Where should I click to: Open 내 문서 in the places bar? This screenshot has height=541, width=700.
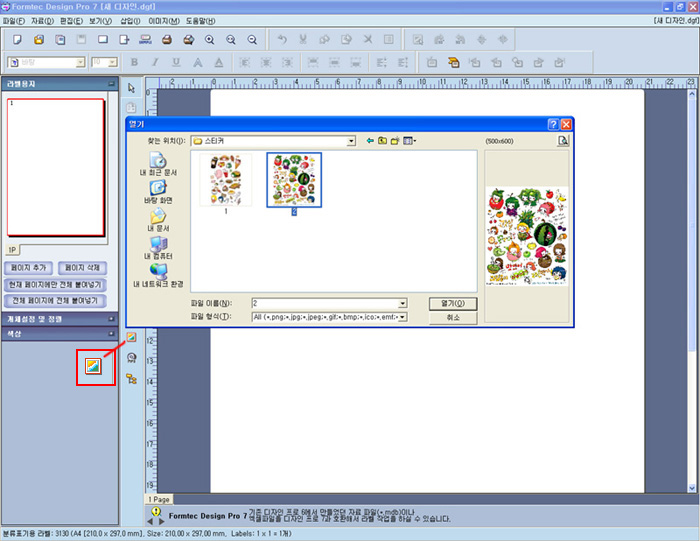click(158, 220)
